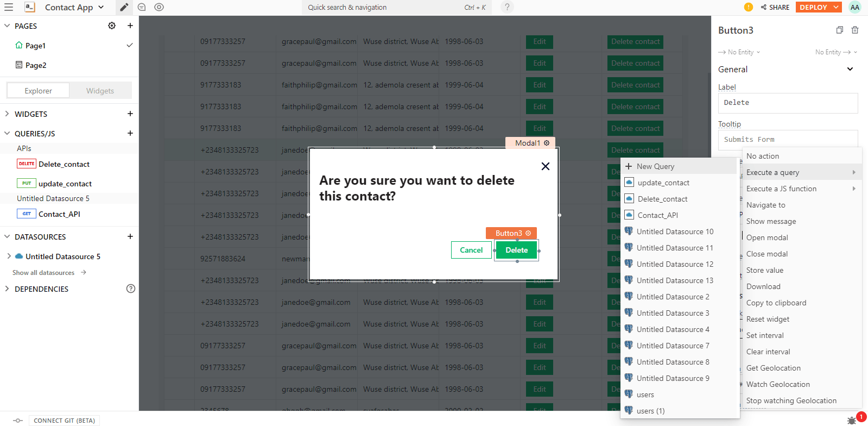Click the Cancel button in the modal
Viewport: 868px width, 426px height.
471,250
